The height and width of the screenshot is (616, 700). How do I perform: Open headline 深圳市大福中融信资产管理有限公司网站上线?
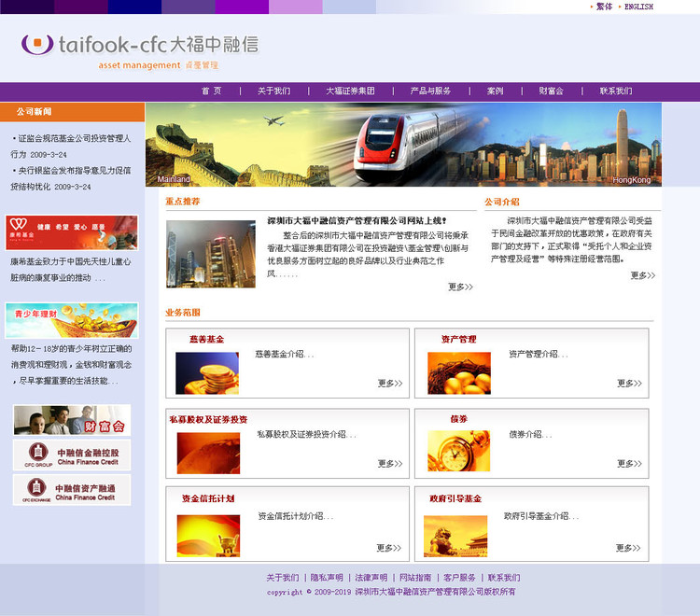point(357,221)
